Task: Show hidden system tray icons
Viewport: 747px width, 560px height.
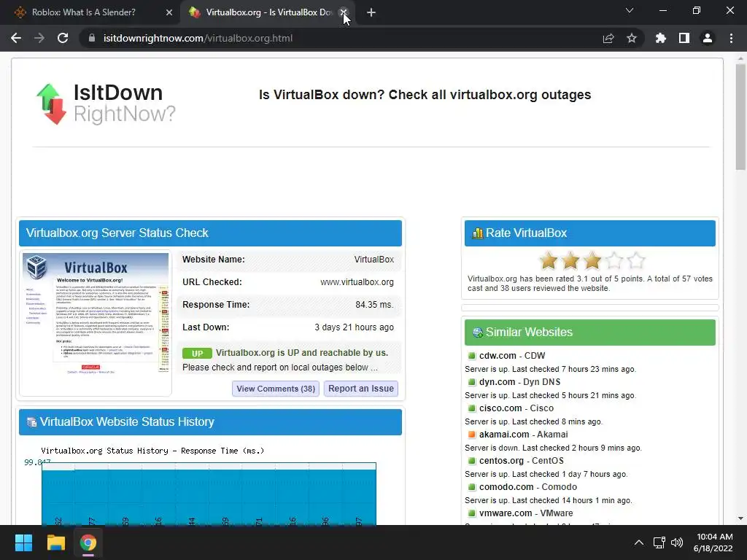Action: (639, 542)
